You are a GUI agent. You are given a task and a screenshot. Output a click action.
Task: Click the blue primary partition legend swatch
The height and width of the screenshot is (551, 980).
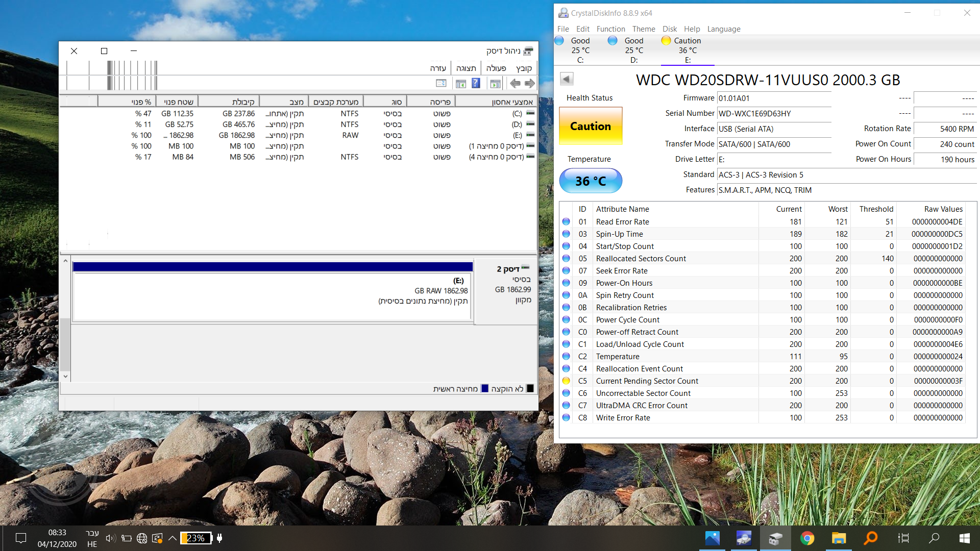pos(485,389)
